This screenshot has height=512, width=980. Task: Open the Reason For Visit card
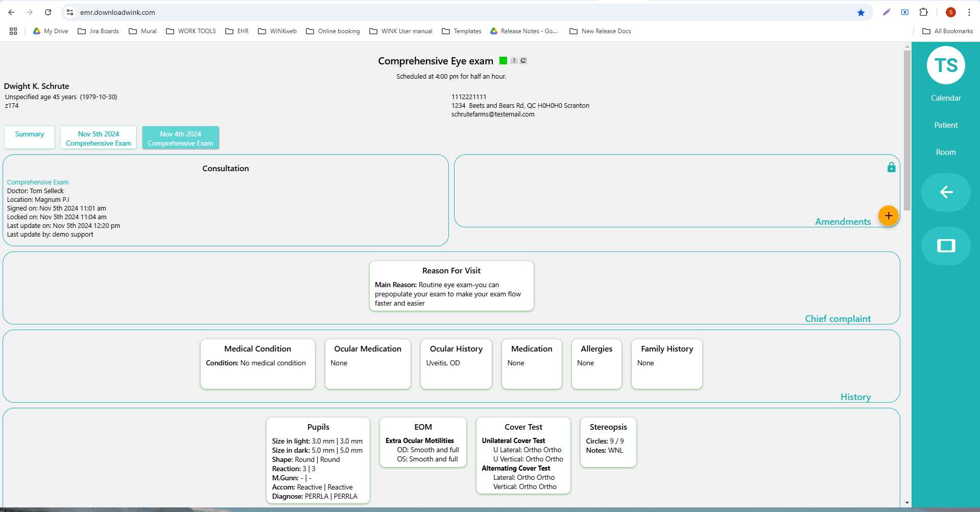point(451,286)
